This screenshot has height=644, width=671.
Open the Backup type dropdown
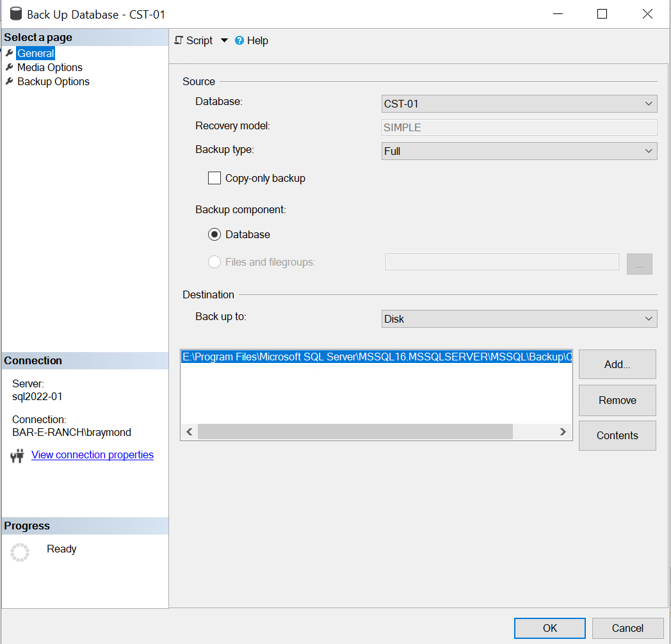tap(519, 151)
